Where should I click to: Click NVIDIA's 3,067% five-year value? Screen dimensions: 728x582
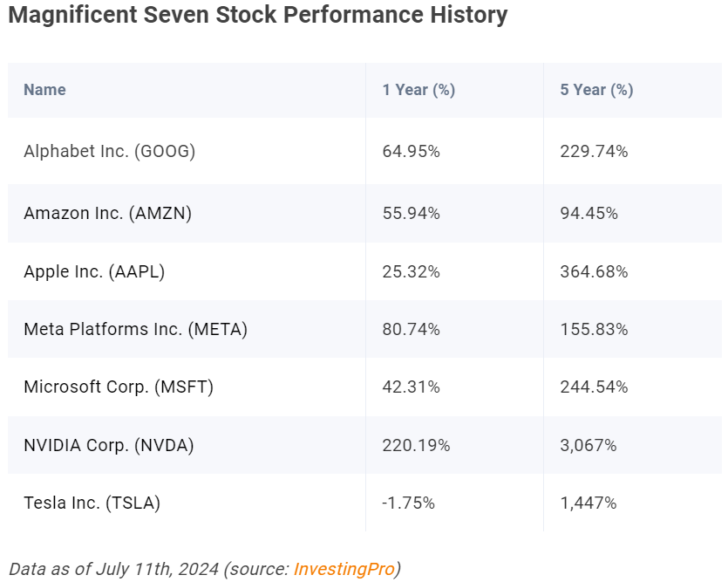coord(589,445)
